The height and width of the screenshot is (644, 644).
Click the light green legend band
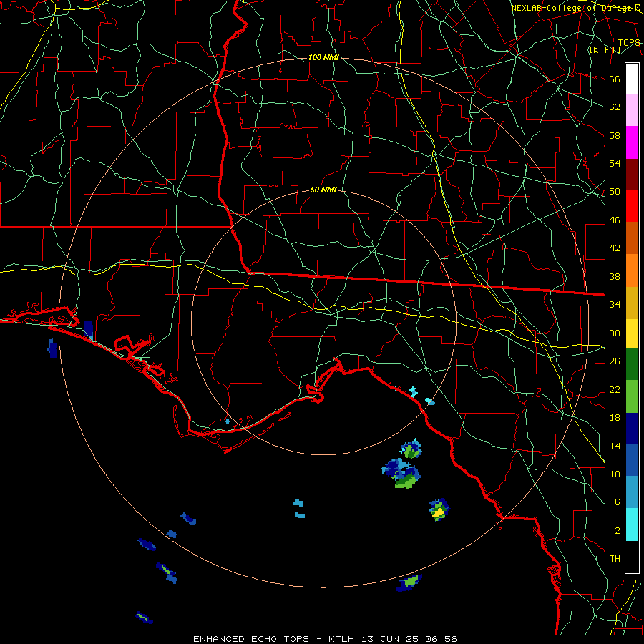click(632, 396)
